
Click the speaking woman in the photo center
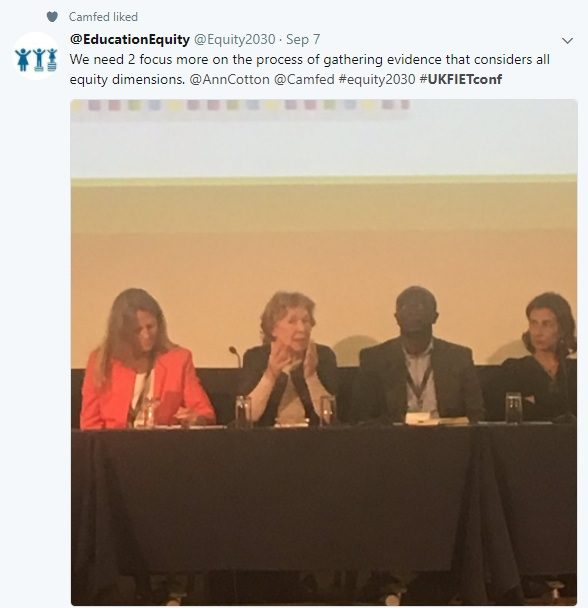click(289, 359)
